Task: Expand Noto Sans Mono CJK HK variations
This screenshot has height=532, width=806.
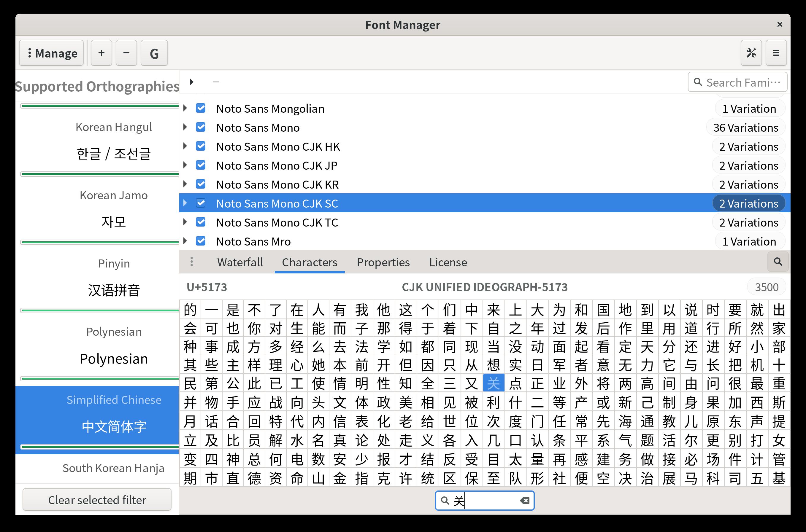Action: 185,146
